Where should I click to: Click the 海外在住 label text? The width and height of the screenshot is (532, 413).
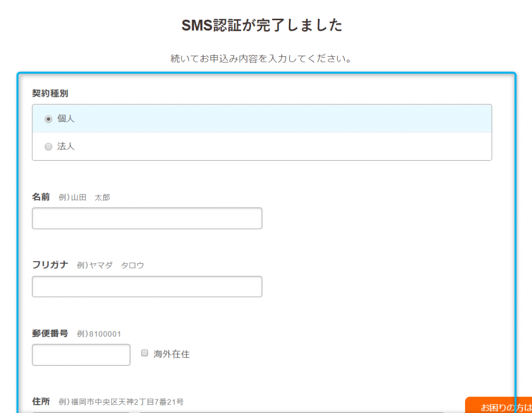tap(171, 354)
